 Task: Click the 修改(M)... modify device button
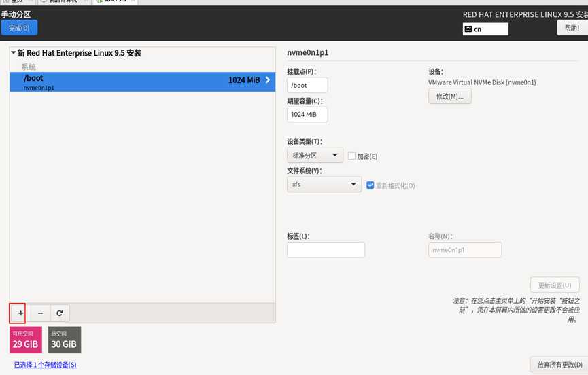[449, 96]
